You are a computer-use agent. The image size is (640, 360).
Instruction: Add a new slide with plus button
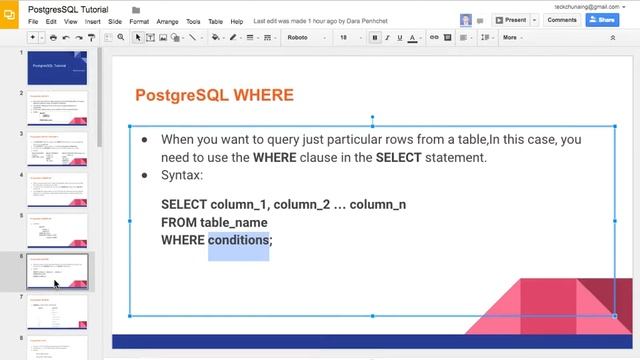pos(33,38)
